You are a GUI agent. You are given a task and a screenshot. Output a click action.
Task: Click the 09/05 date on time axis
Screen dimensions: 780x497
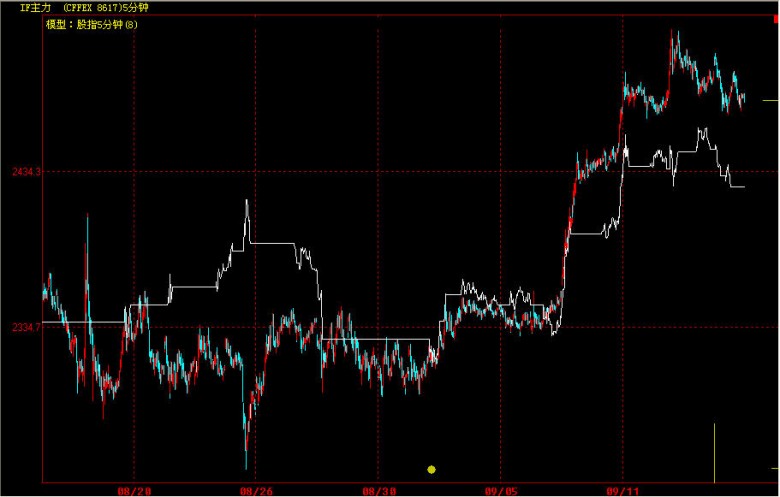click(x=500, y=491)
